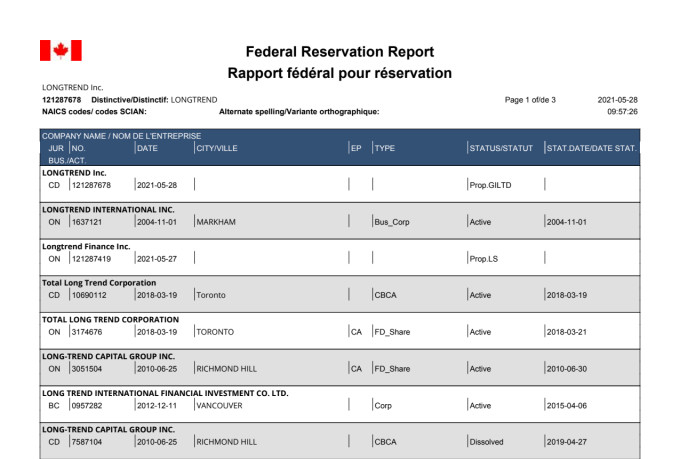Image resolution: width=680 pixels, height=459 pixels.
Task: Select the French title Rapport fédéral pour réservation
Action: tap(339, 73)
